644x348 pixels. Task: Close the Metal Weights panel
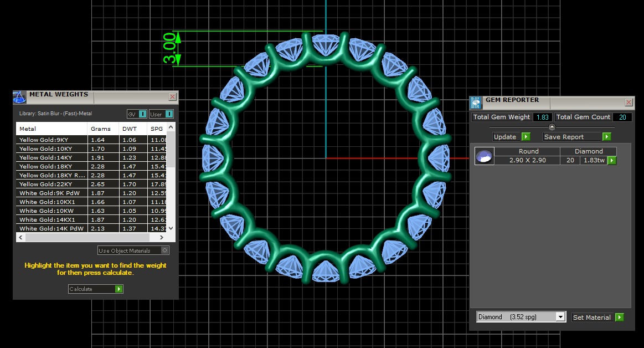tap(173, 96)
